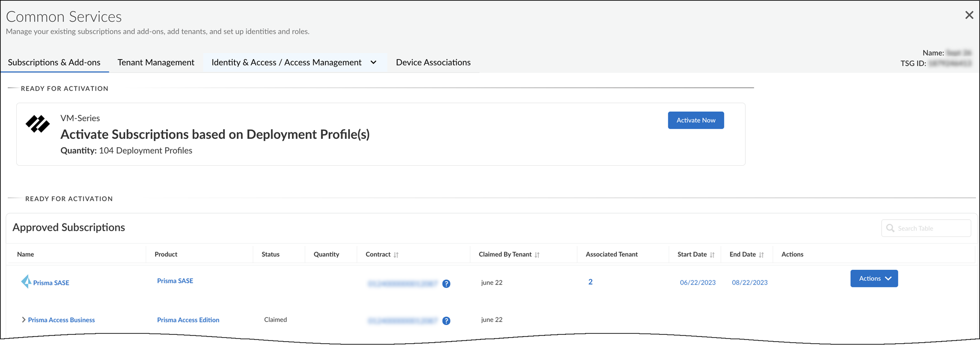Viewport: 980px width, 345px height.
Task: Click the 08/22/2023 end date
Action: point(749,282)
